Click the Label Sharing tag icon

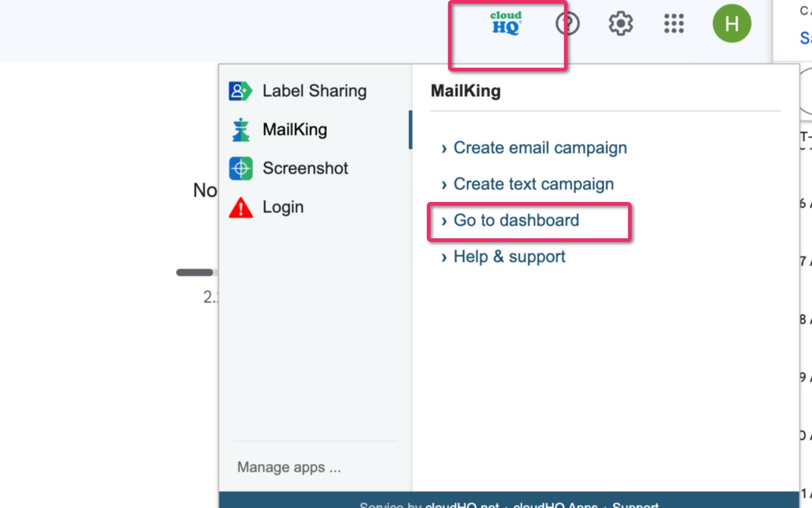[240, 91]
